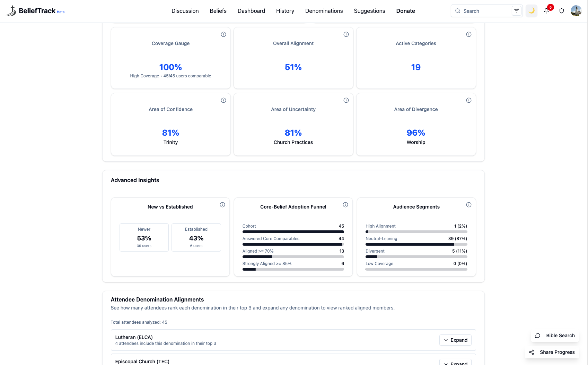Click the Neutral-Leaning progress bar
Viewport: 588px width, 365px height.
coord(416,244)
